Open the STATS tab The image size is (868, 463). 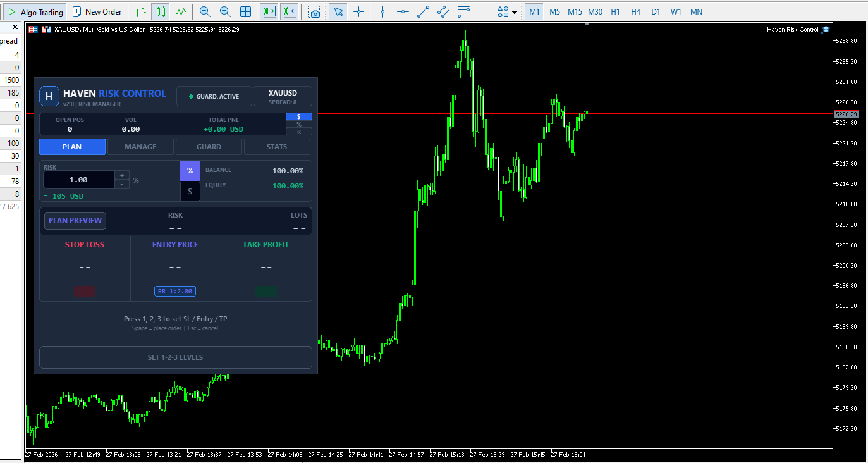click(x=277, y=147)
